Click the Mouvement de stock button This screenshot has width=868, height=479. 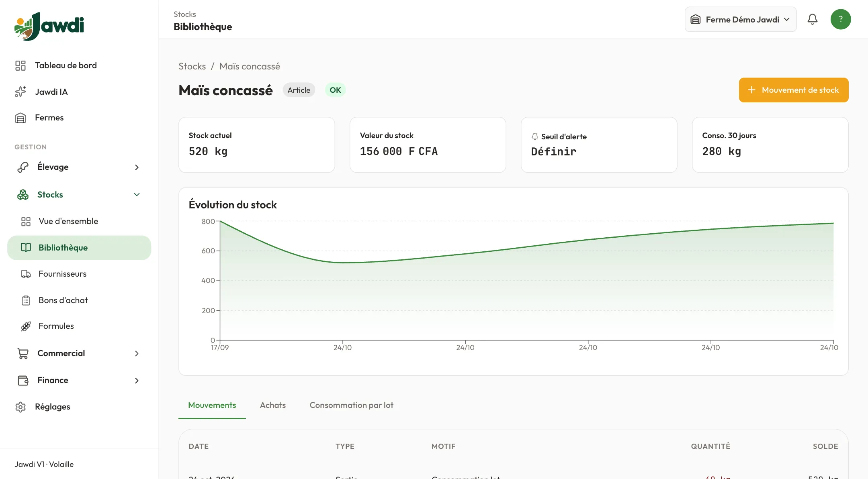point(794,90)
